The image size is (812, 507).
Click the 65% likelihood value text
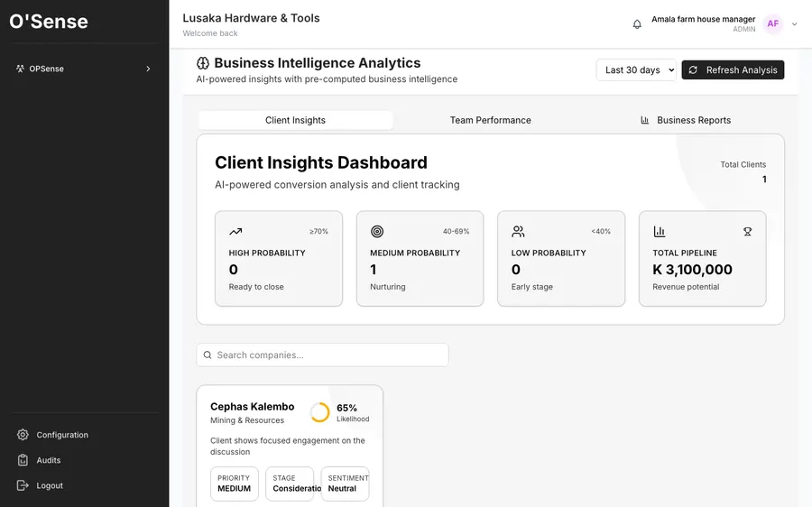pyautogui.click(x=346, y=408)
